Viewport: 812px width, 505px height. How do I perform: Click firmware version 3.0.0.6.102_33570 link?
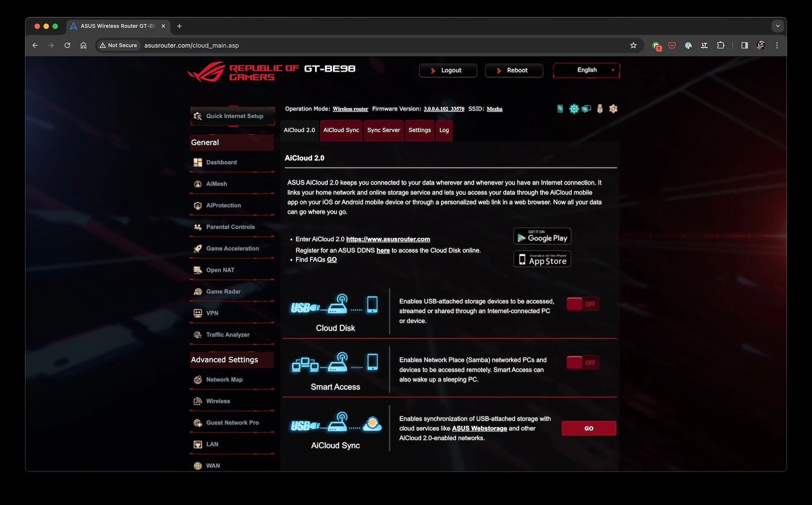click(x=444, y=109)
